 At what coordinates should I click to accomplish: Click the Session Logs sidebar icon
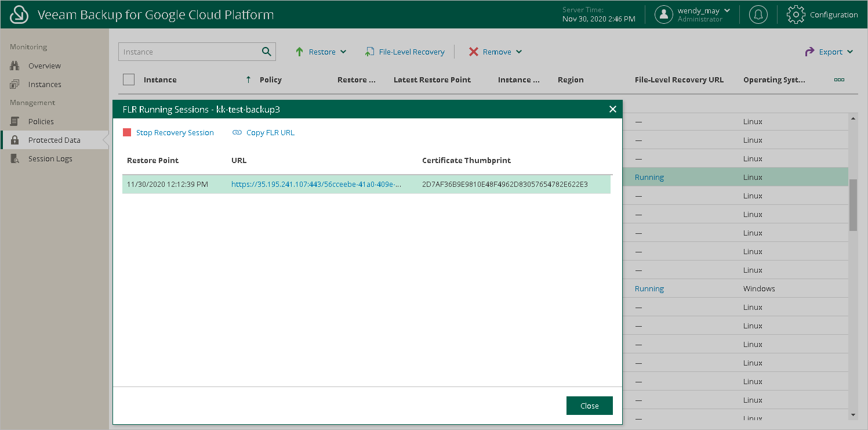15,158
